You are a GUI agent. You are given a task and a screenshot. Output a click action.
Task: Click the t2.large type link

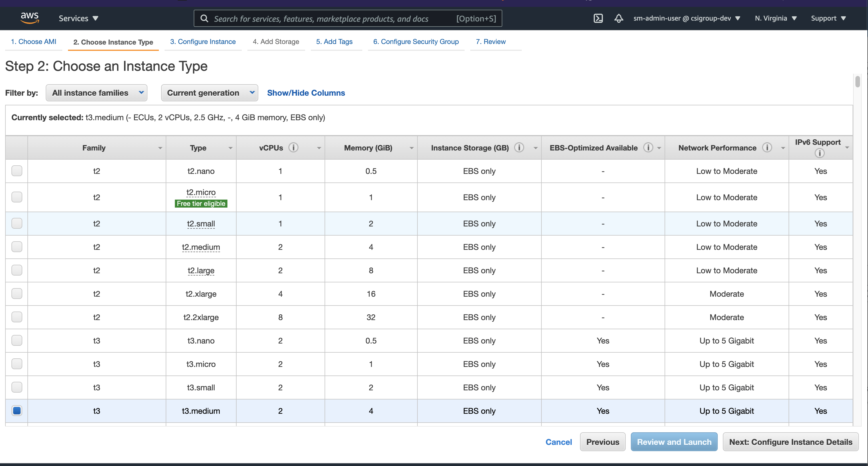[x=201, y=270]
